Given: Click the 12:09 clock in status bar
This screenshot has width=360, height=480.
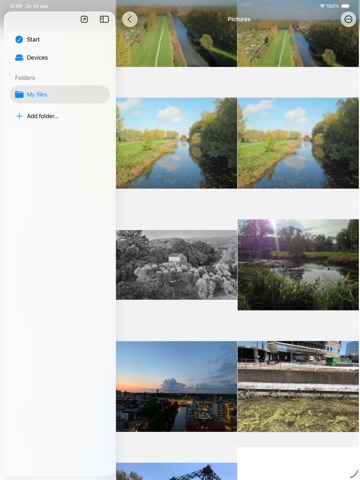Looking at the screenshot, I should [15, 6].
